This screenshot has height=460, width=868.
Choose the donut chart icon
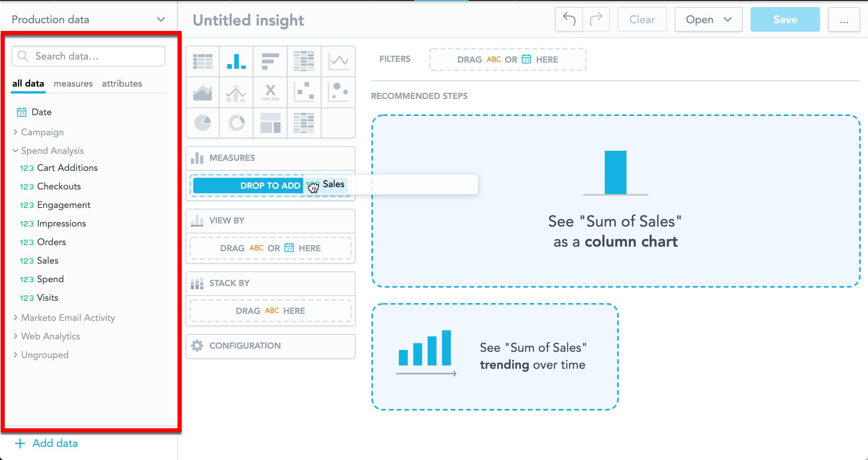pyautogui.click(x=236, y=123)
